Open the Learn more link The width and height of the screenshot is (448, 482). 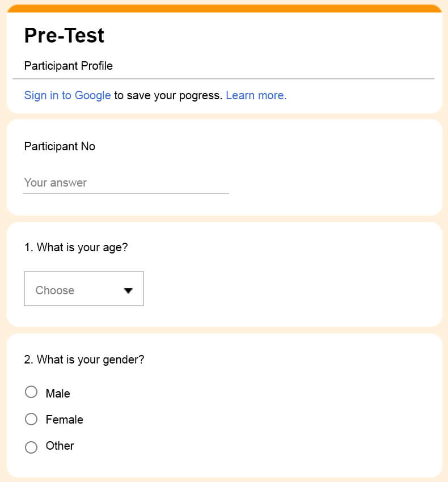pos(256,95)
